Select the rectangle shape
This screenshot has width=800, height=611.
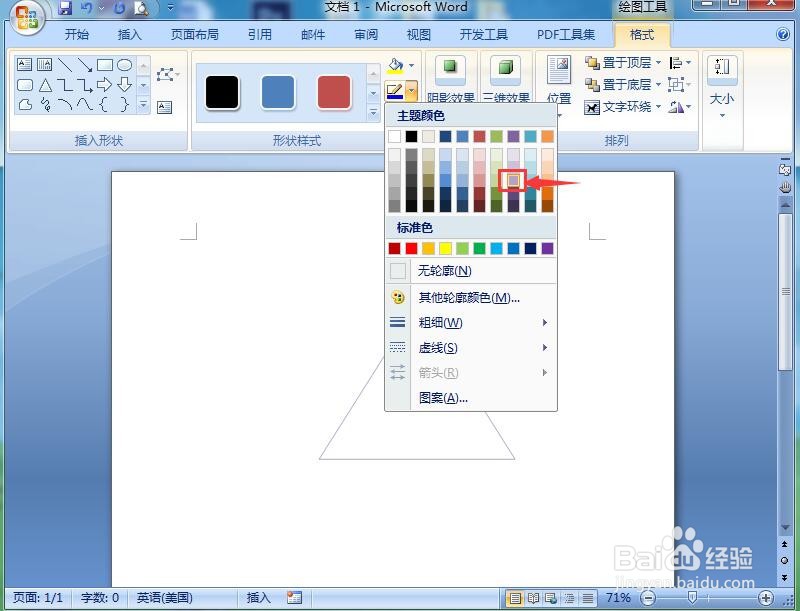105,64
